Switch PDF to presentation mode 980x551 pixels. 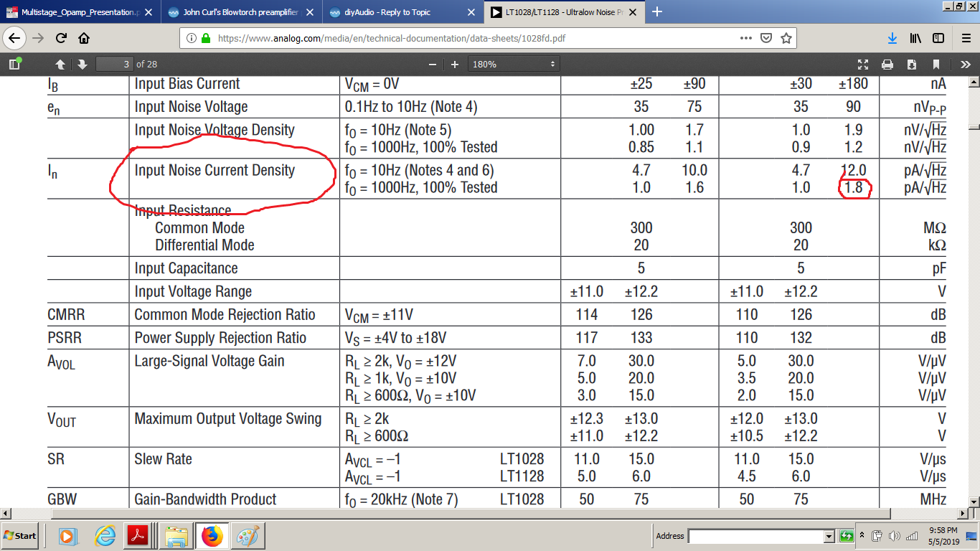click(863, 65)
